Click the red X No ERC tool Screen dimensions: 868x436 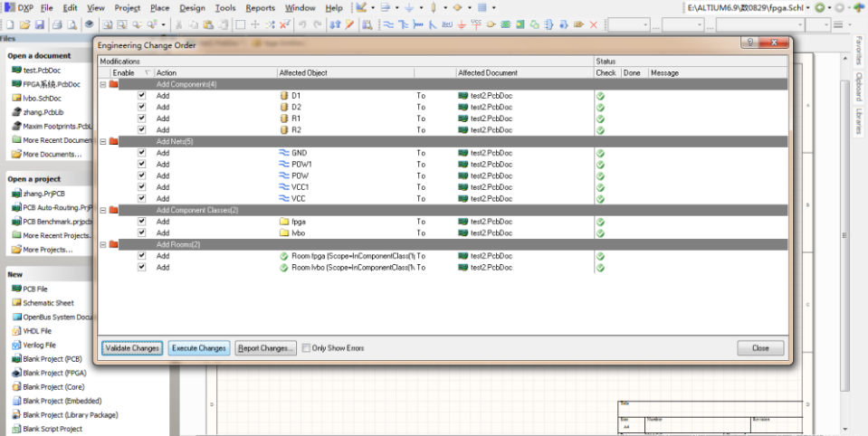tap(594, 25)
